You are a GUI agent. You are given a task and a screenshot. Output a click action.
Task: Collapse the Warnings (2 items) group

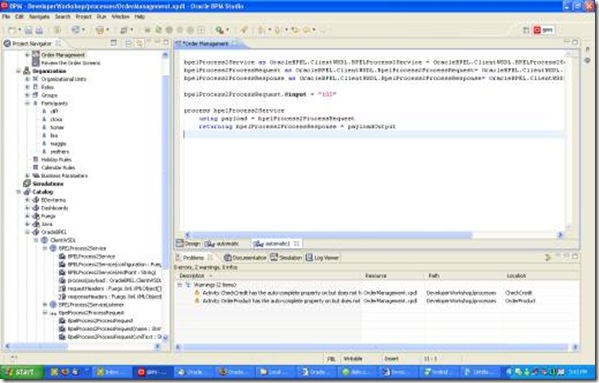(180, 284)
